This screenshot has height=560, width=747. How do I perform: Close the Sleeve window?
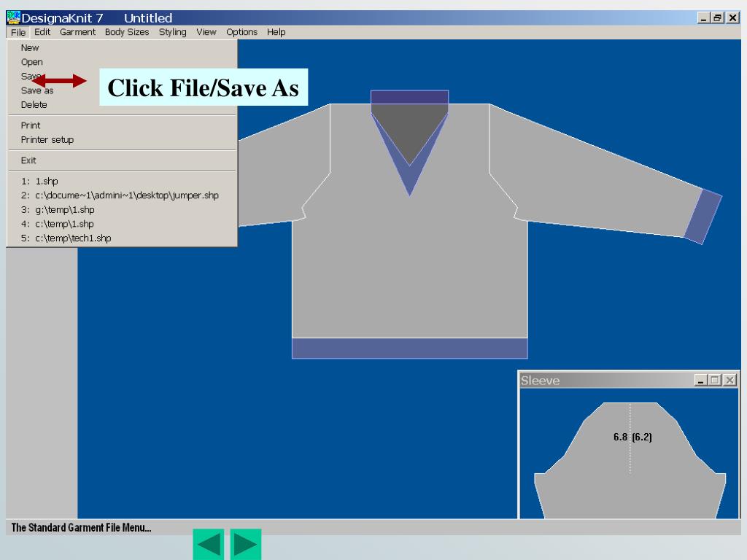point(729,380)
